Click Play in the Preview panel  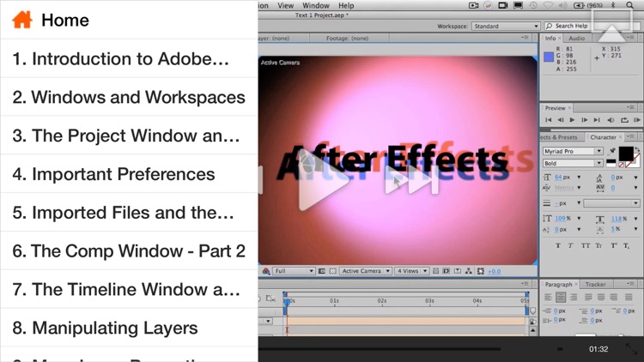tap(572, 120)
